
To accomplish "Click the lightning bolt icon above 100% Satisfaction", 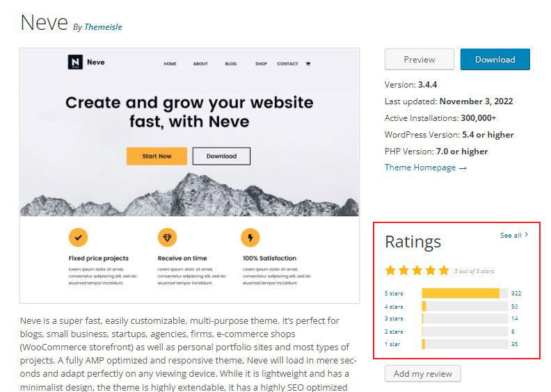I will pos(250,237).
